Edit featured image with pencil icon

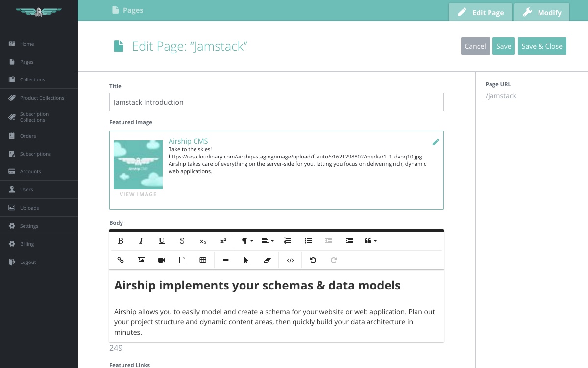(x=436, y=142)
